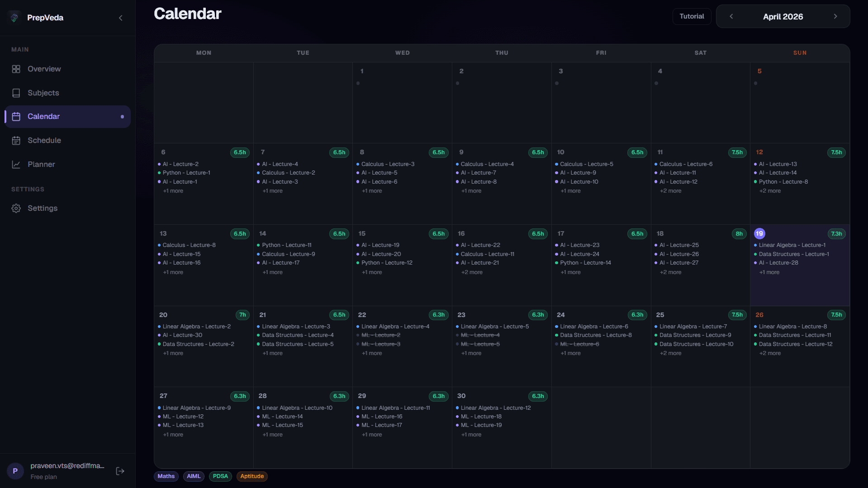
Task: Go to previous month
Action: (731, 16)
